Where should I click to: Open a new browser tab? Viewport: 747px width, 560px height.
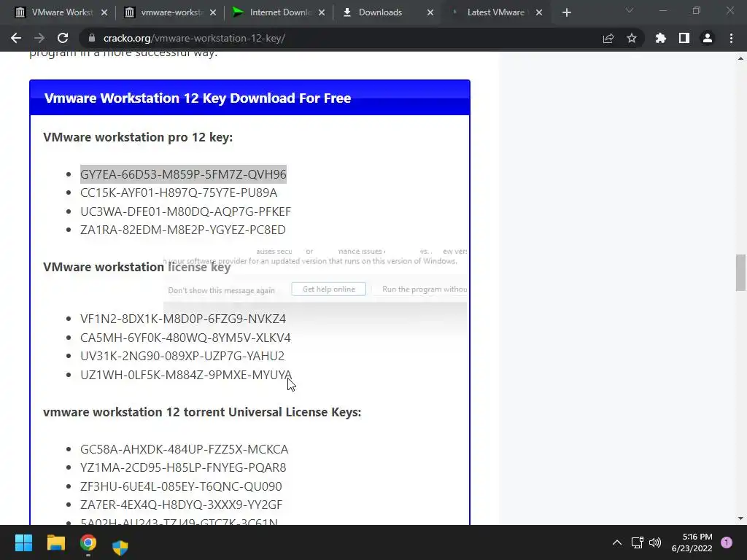click(566, 13)
